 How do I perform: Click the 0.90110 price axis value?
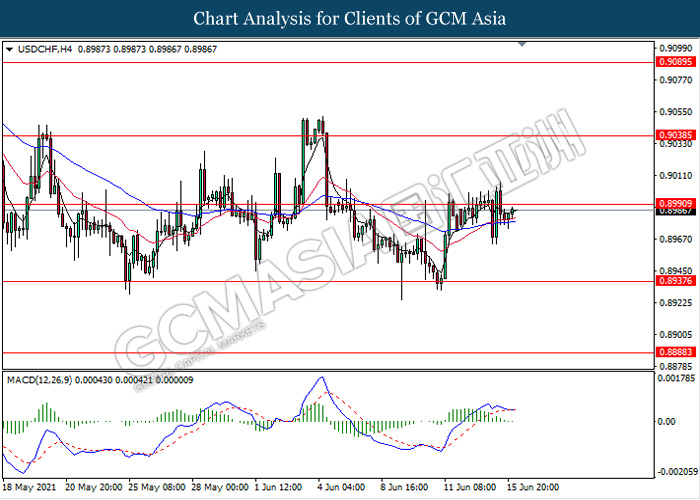(x=676, y=175)
